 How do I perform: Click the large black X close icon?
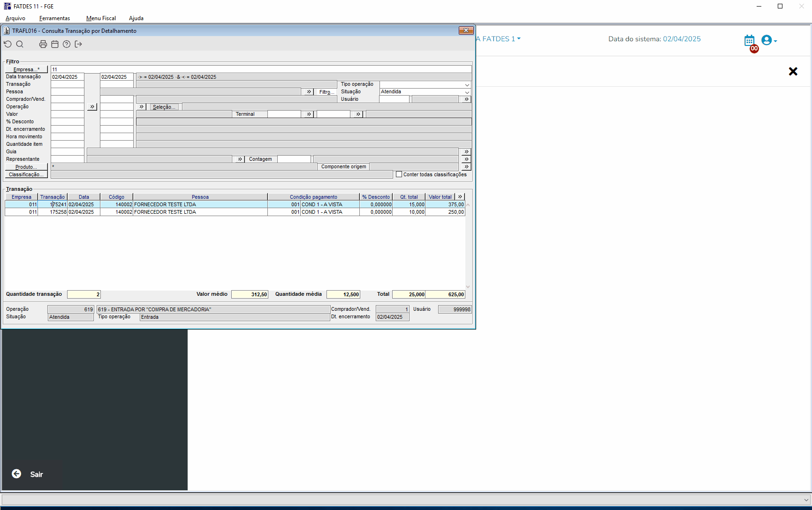[x=793, y=71]
